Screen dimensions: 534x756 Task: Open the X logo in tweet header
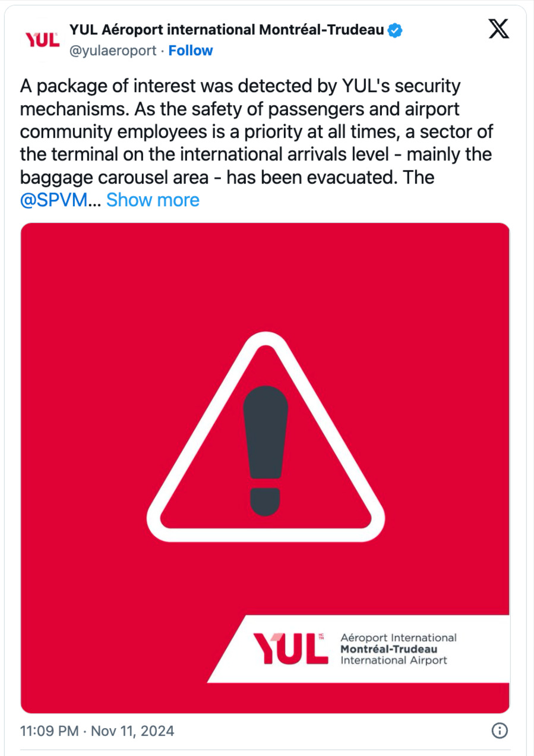coord(498,29)
